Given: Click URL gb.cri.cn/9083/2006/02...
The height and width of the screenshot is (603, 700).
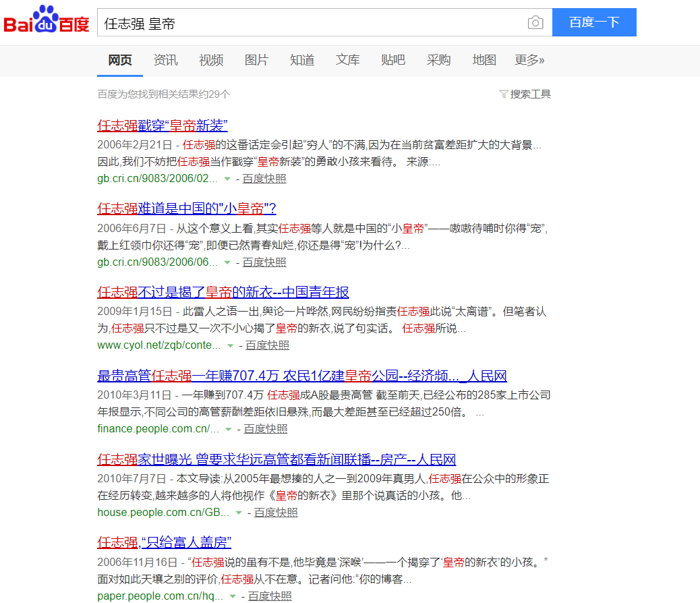Looking at the screenshot, I should (158, 179).
